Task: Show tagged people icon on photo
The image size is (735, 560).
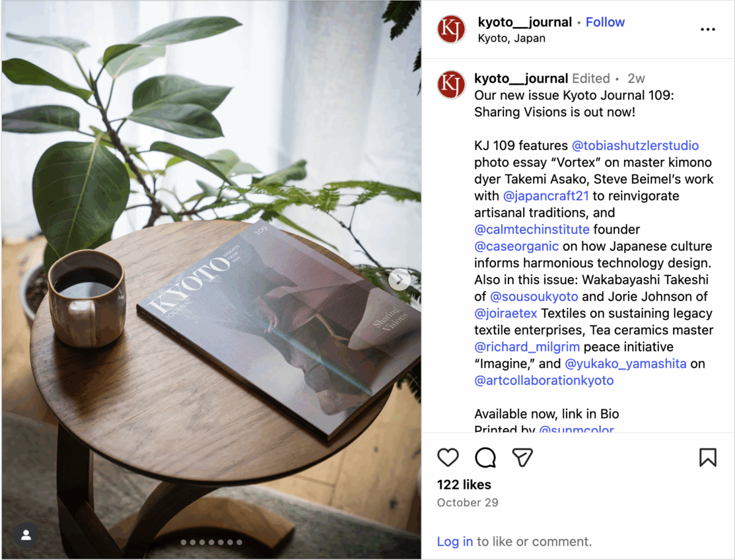Action: click(26, 535)
